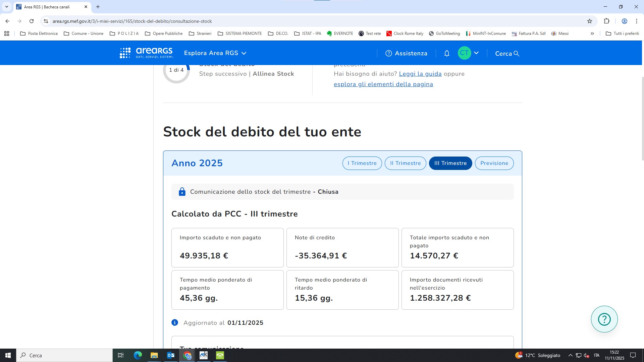Reload the page with refresh icon
The height and width of the screenshot is (362, 644).
point(32,21)
